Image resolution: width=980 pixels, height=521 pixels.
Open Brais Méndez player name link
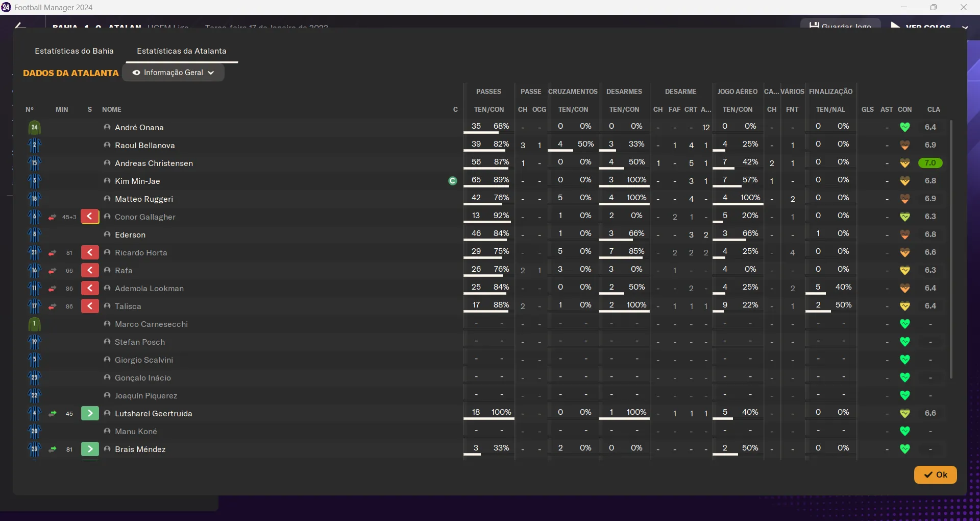click(x=140, y=449)
